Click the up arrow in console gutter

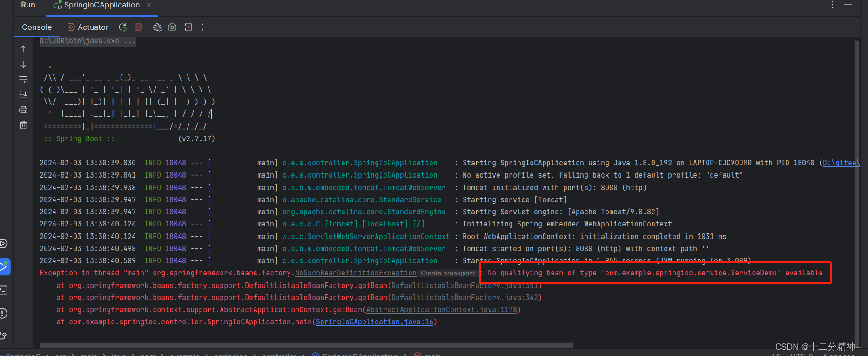coord(23,49)
